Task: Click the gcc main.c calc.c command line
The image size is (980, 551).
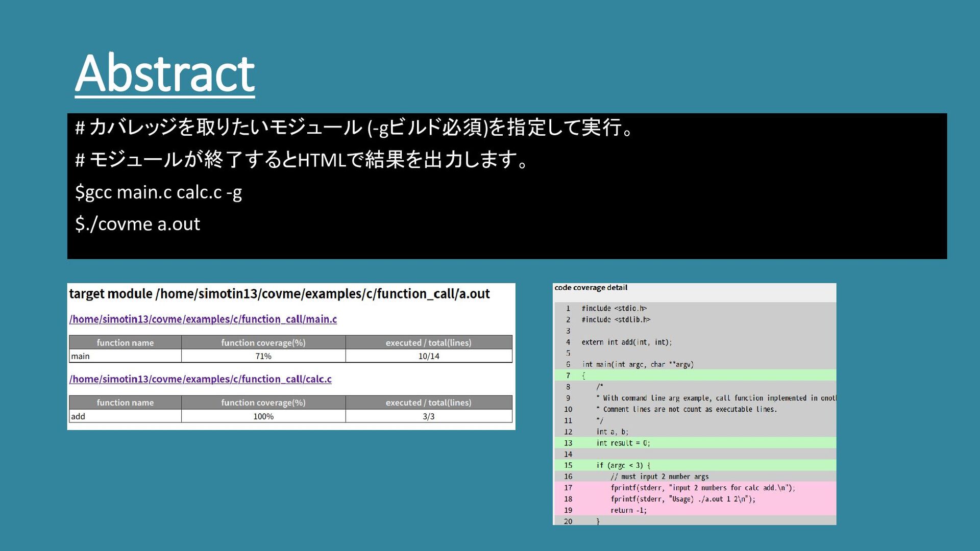Action: [x=158, y=192]
